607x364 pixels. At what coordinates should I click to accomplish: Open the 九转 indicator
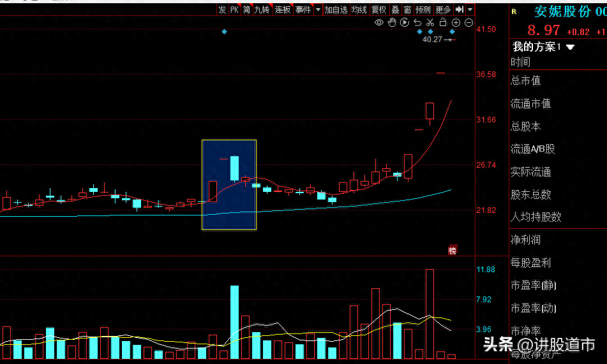click(x=262, y=10)
